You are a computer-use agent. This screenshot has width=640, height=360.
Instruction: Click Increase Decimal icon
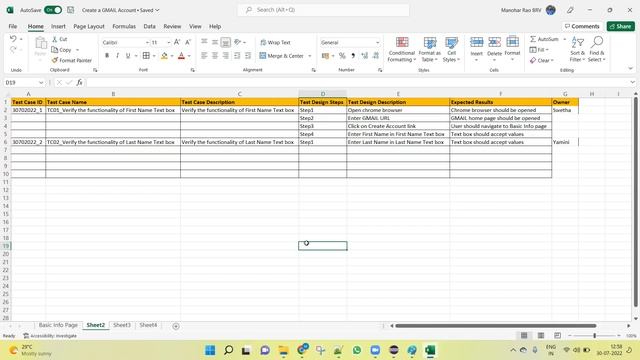(364, 56)
